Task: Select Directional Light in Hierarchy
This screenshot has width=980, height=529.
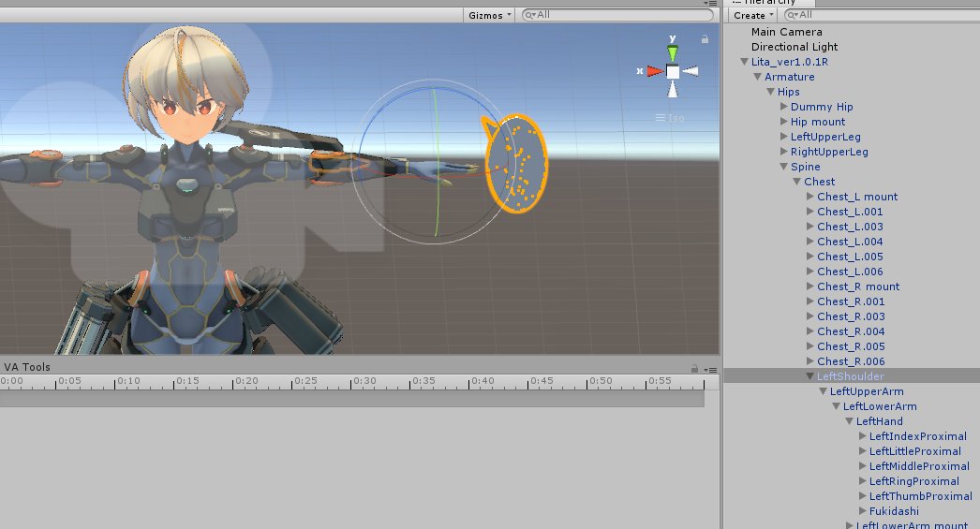Action: (x=794, y=47)
